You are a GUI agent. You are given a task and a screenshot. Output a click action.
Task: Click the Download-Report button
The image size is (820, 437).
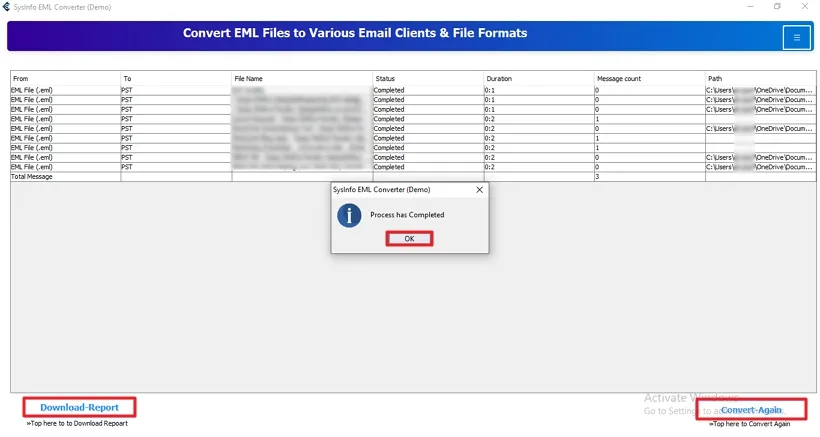click(79, 407)
